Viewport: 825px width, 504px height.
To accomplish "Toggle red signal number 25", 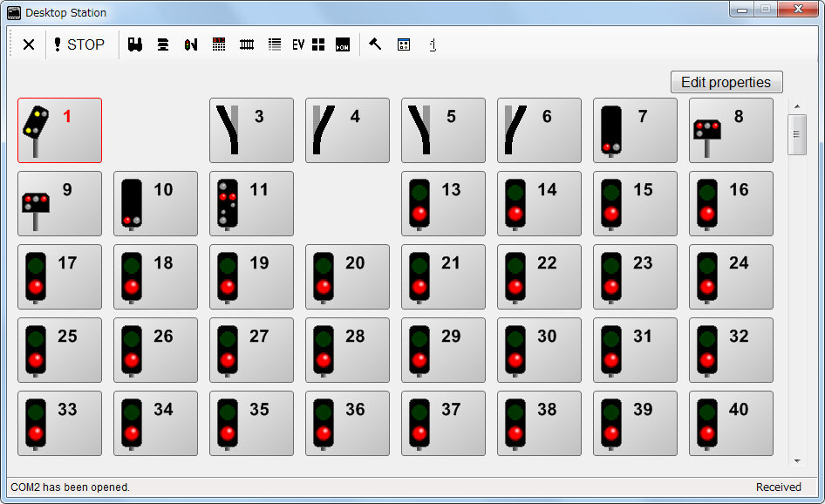I will pos(59,350).
